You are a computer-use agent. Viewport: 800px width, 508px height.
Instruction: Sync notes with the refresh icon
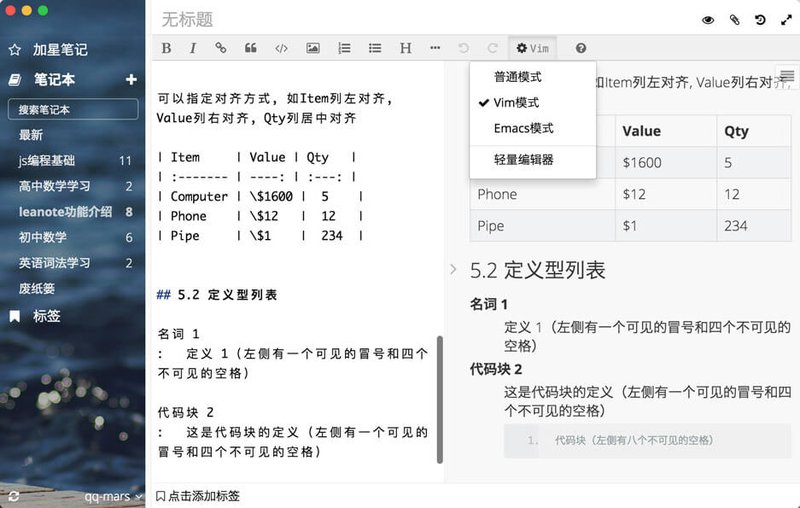pos(14,496)
